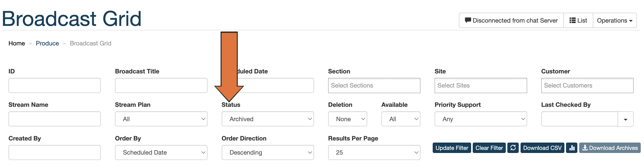Image resolution: width=644 pixels, height=168 pixels.
Task: Click the Broadcast Title input field
Action: (161, 85)
